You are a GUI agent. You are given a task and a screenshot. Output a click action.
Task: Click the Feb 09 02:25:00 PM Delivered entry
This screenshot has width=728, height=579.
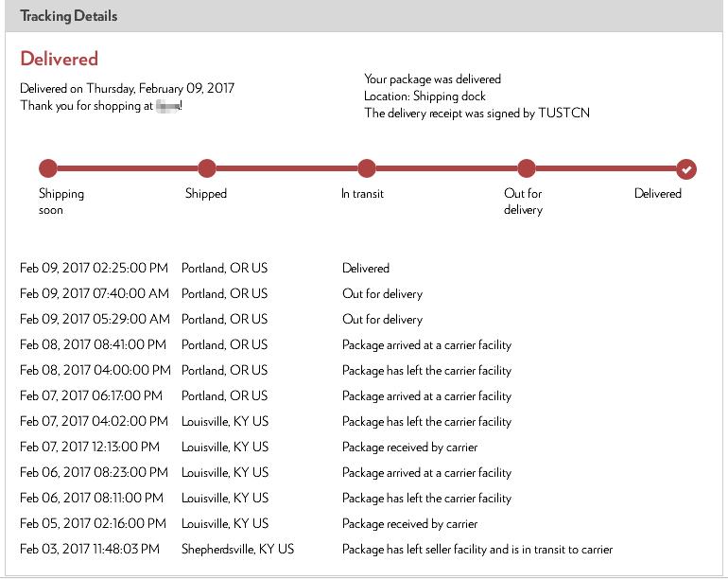click(365, 269)
